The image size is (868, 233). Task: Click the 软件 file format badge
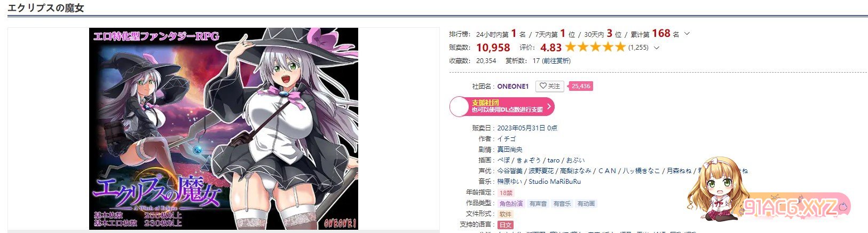click(x=506, y=214)
